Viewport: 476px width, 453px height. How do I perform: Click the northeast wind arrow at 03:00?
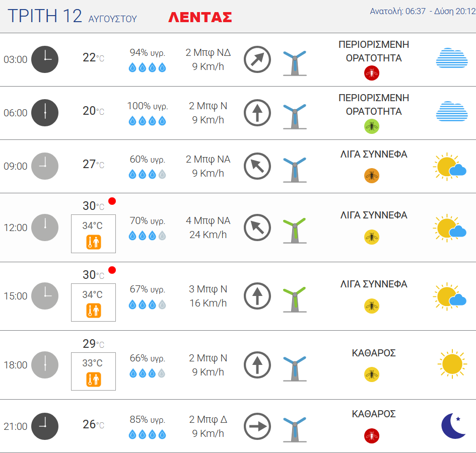coord(257,59)
